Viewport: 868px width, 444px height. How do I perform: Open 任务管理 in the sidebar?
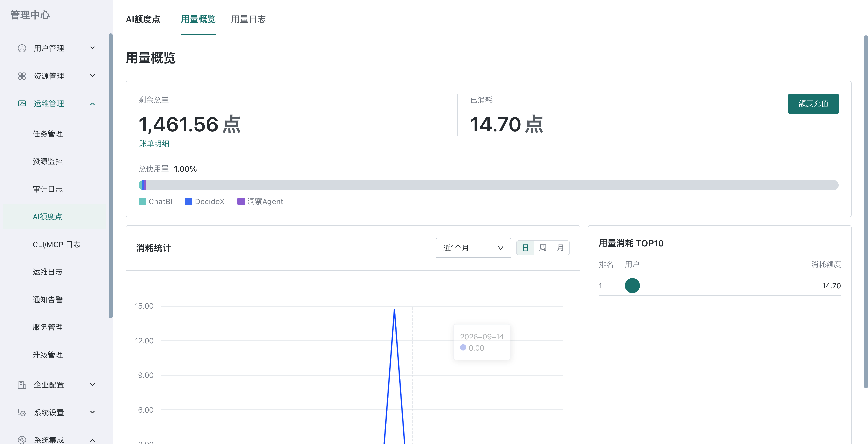[x=47, y=134]
